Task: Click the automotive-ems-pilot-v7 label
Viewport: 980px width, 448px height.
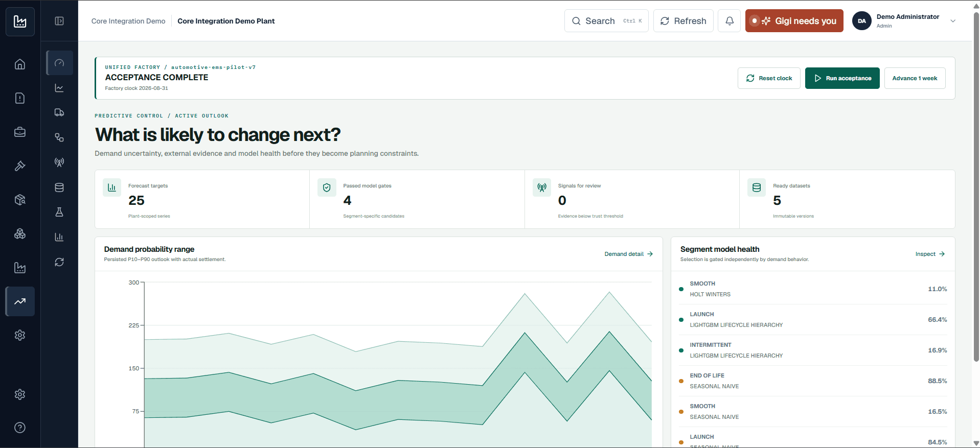Action: click(x=213, y=67)
